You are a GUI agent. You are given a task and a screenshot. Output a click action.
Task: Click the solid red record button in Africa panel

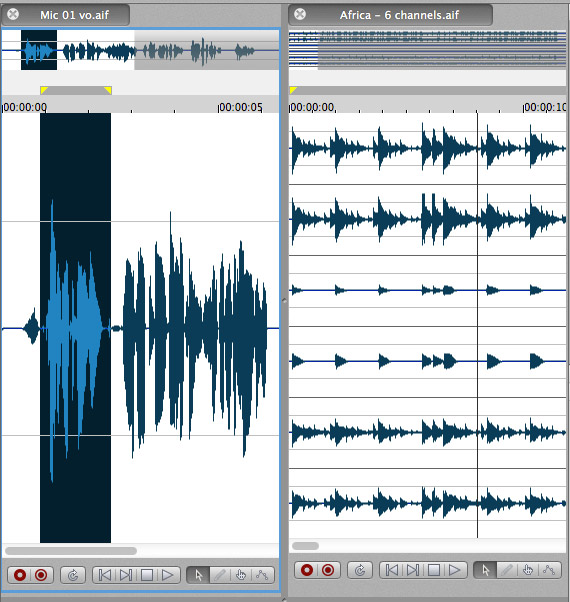(307, 570)
